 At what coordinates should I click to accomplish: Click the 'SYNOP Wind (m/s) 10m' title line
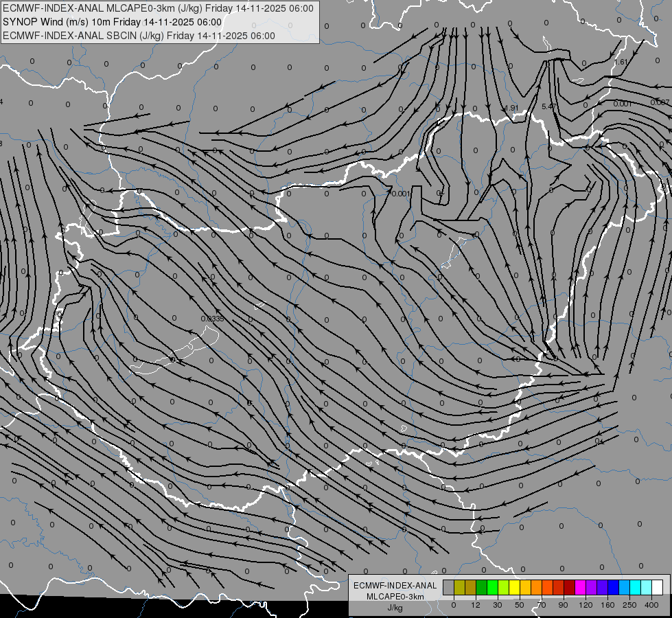point(113,22)
